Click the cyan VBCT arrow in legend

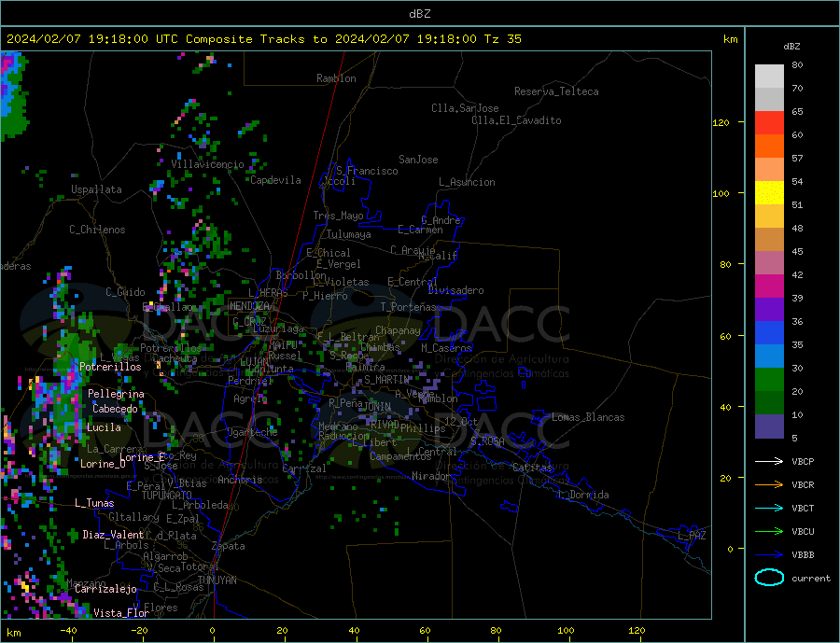coord(770,508)
